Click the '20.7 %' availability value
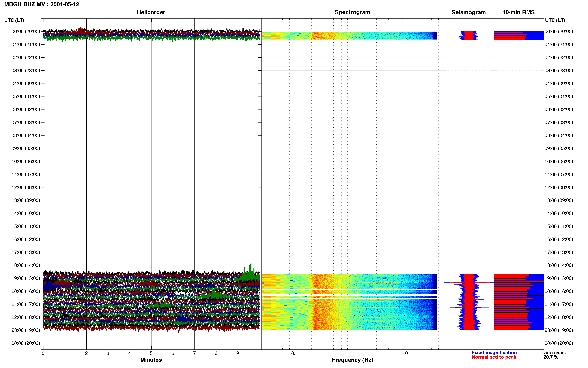Image resolution: width=588 pixels, height=368 pixels. 551,357
